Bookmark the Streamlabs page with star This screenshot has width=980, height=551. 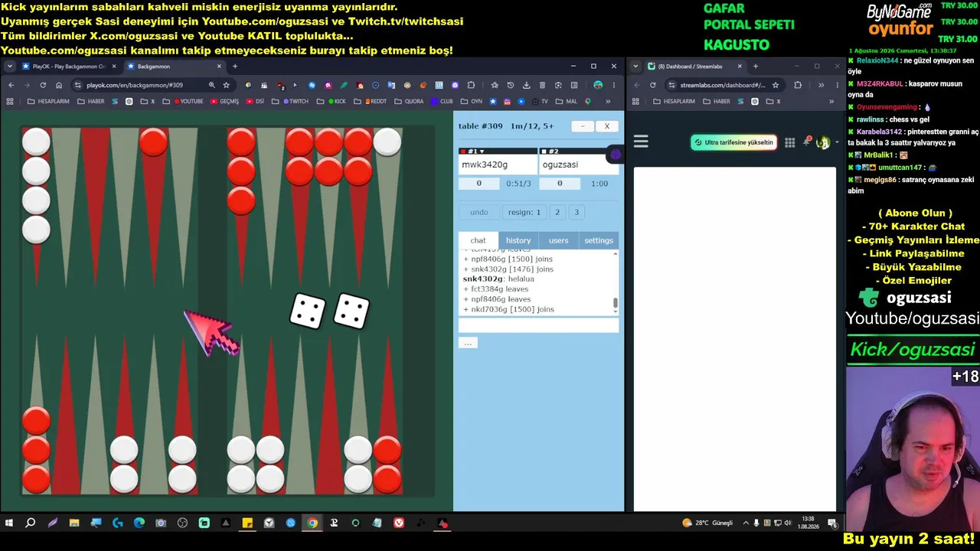click(x=776, y=85)
